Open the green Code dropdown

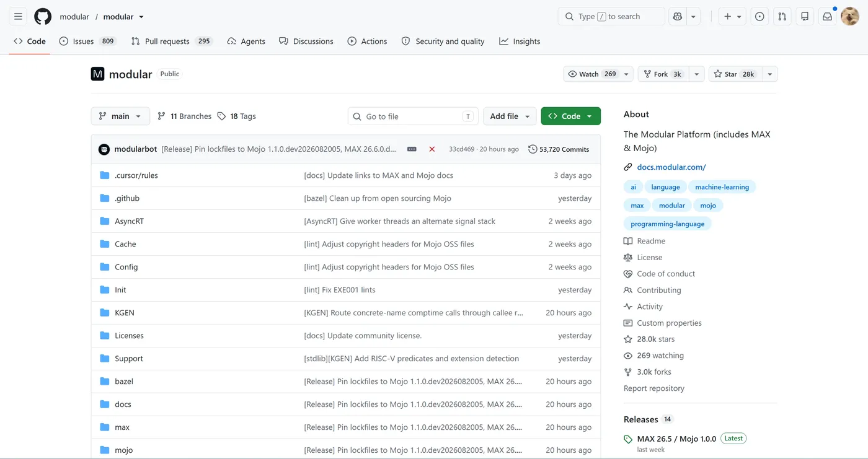point(570,116)
